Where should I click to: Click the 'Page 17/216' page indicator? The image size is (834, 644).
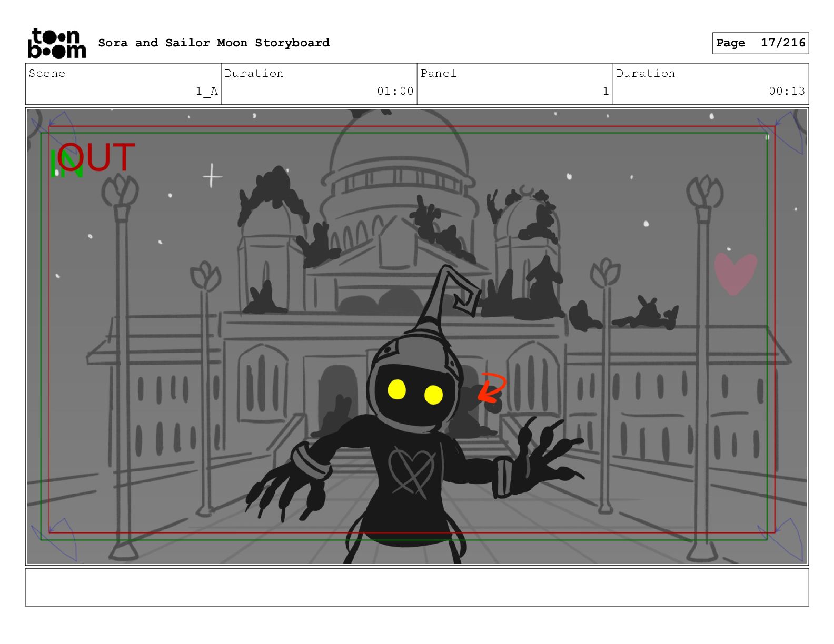point(760,43)
